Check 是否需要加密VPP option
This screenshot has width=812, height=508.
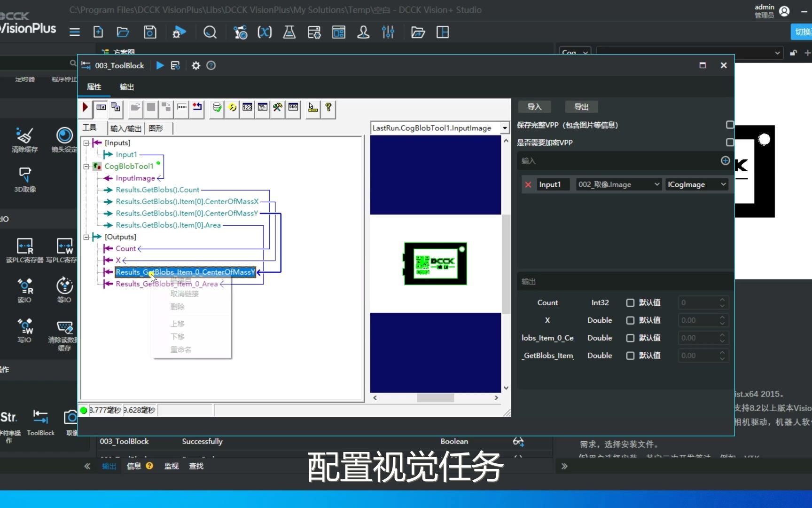pos(729,142)
